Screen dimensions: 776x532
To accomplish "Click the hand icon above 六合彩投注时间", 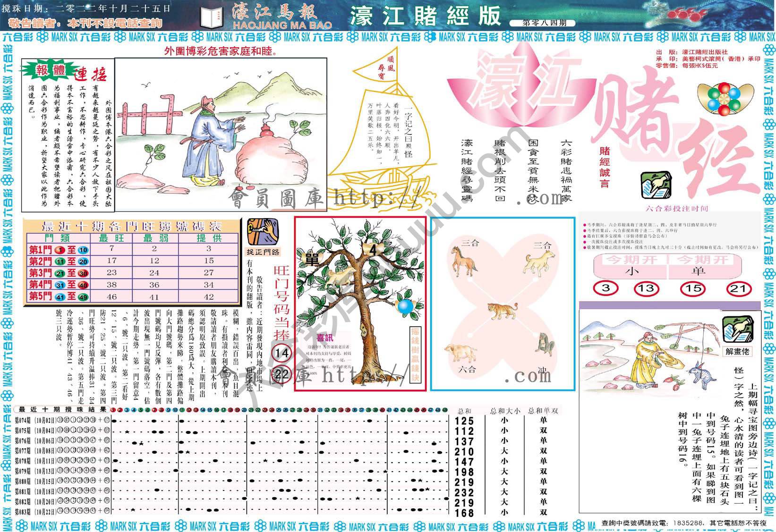I will click(656, 185).
